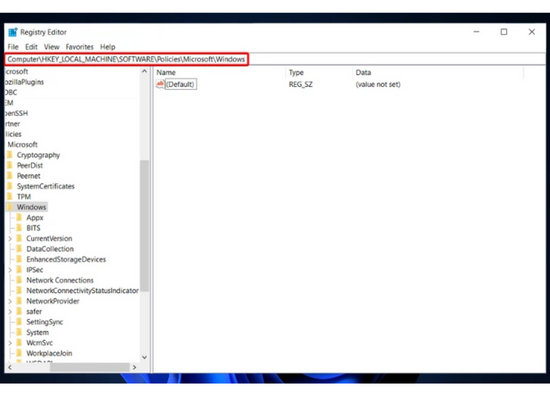Viewport: 550px width, 400px height.
Task: Expand the WcmSvc key
Action: pyautogui.click(x=10, y=343)
